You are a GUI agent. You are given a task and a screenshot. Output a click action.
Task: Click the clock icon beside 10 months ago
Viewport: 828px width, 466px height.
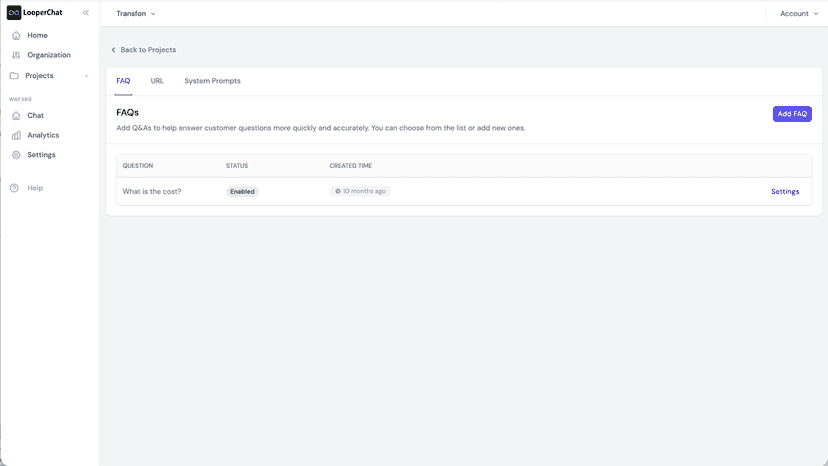(338, 191)
